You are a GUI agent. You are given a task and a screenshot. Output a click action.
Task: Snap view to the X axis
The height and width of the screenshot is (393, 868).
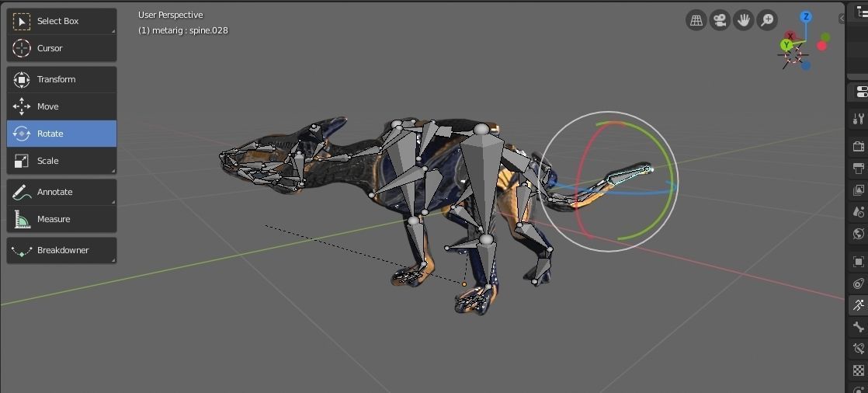click(x=790, y=37)
